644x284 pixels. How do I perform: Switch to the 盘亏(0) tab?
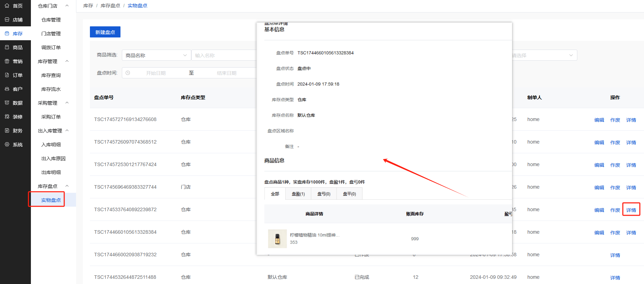tap(324, 194)
